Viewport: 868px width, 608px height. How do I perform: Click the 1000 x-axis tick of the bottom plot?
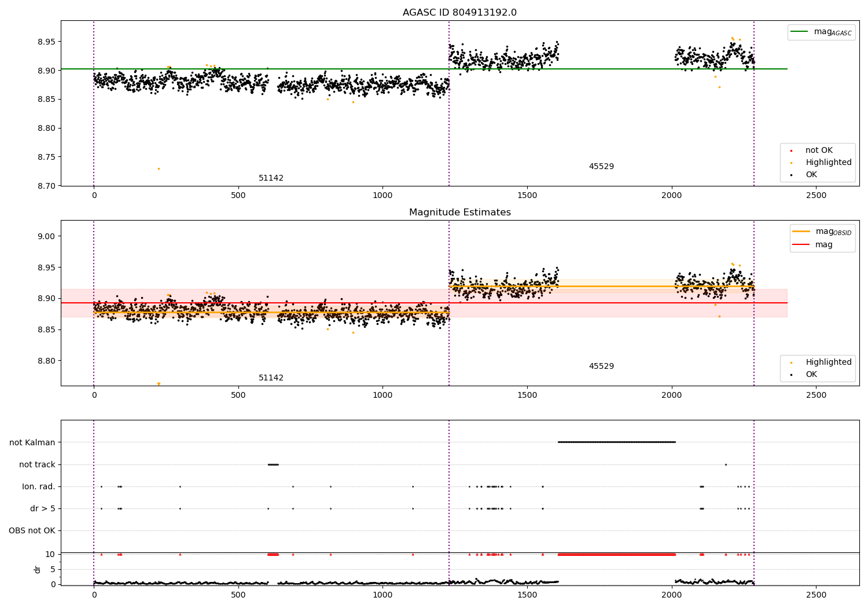tap(382, 595)
